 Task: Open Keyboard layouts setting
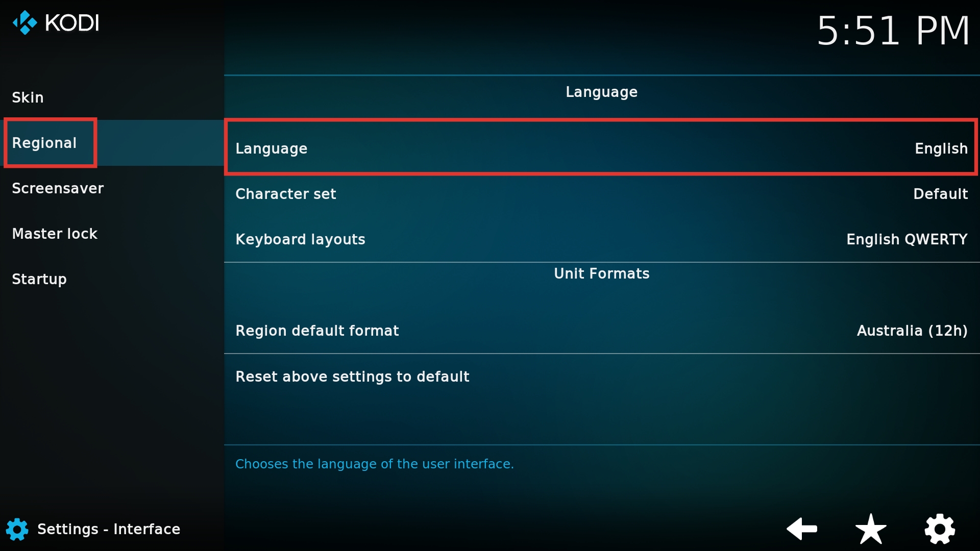[601, 239]
